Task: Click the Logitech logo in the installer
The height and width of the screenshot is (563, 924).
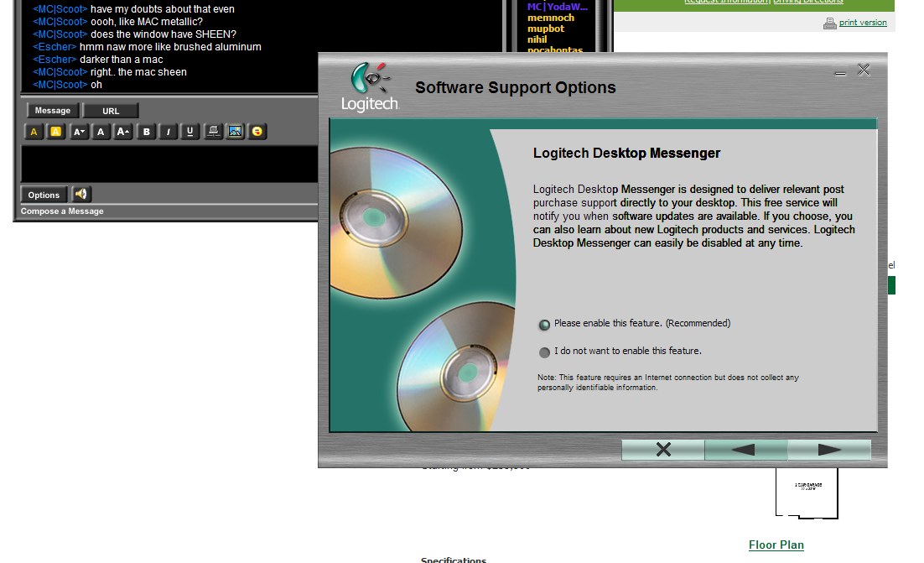Action: pyautogui.click(x=370, y=87)
